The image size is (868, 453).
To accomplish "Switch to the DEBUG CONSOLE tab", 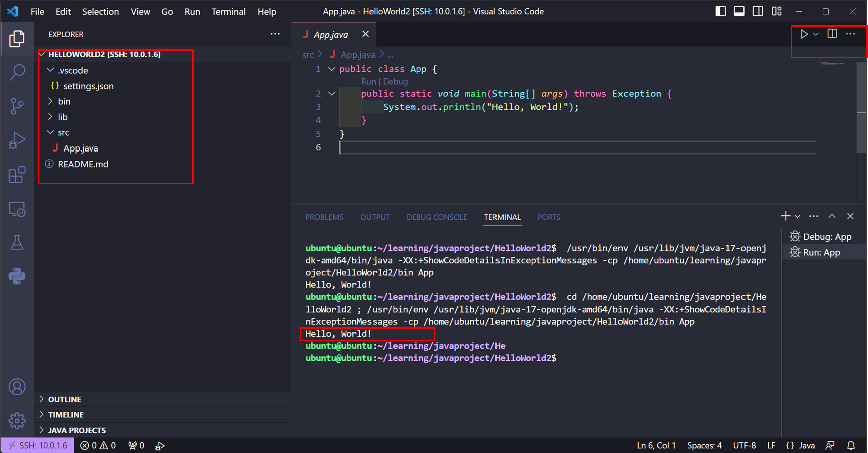I will click(x=437, y=217).
